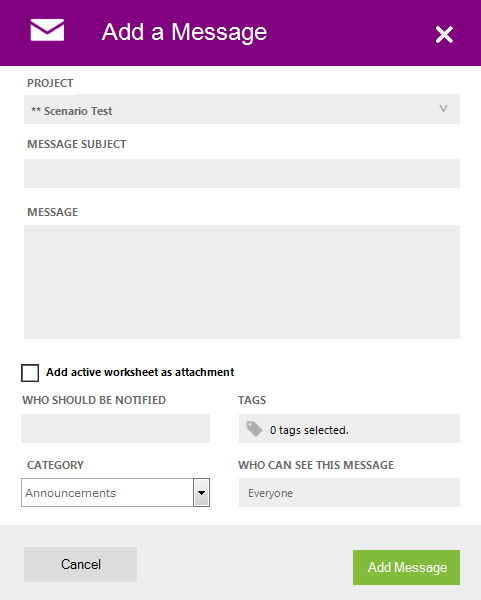481x600 pixels.
Task: Click the envelope icon in the header
Action: (47, 30)
